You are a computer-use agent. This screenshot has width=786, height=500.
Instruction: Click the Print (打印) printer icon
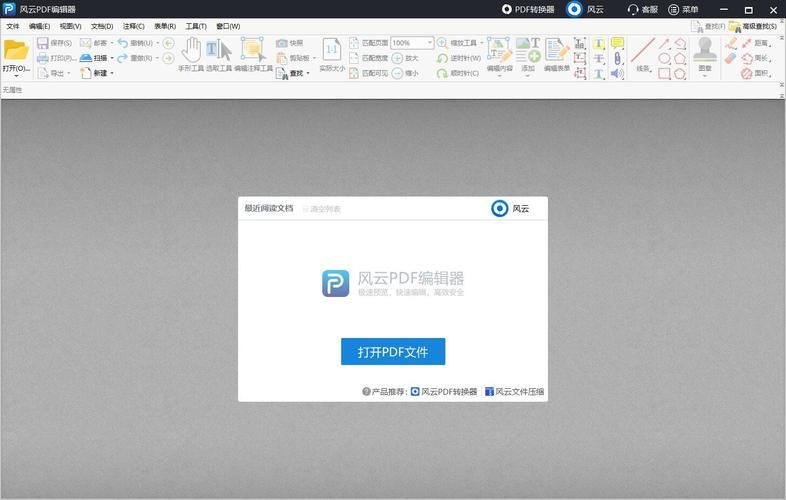pyautogui.click(x=43, y=58)
